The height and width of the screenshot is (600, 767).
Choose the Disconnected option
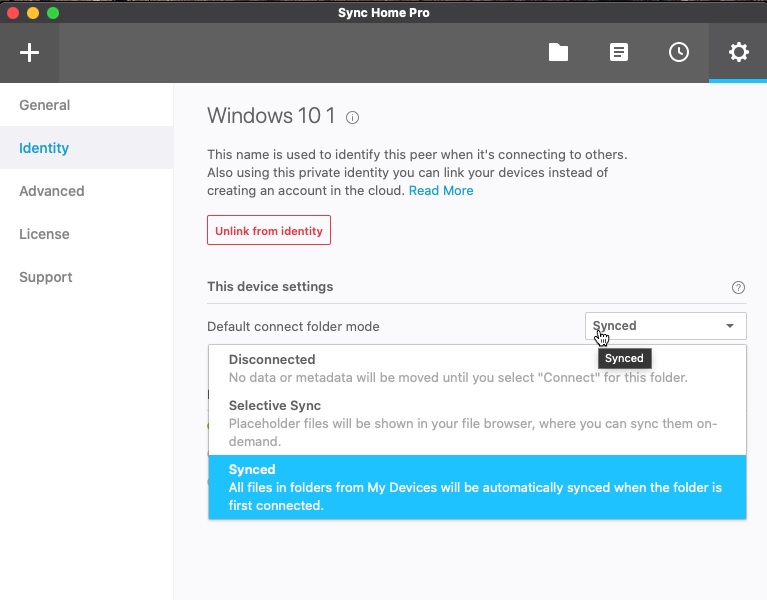(477, 368)
